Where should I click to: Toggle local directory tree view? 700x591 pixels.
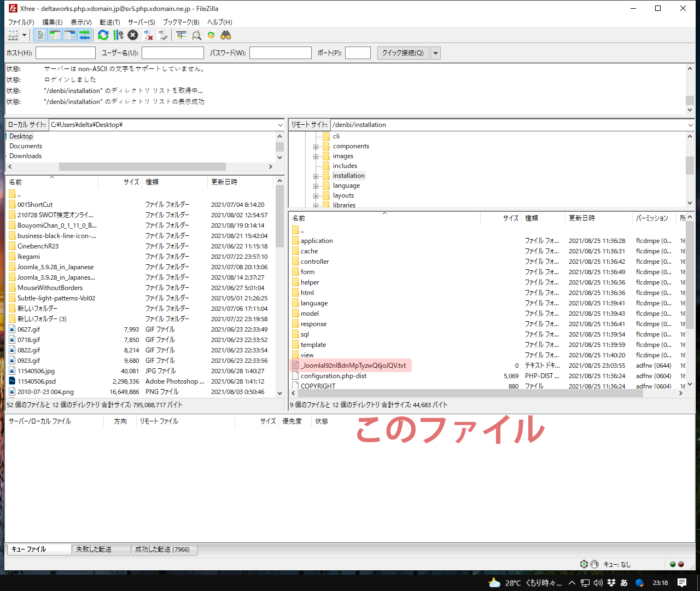[x=55, y=35]
